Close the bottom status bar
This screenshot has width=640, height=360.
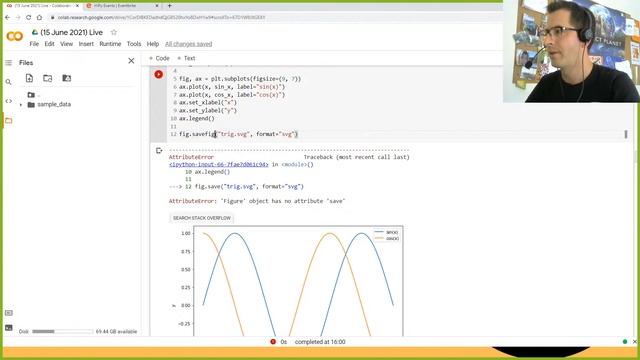pyautogui.click(x=635, y=342)
